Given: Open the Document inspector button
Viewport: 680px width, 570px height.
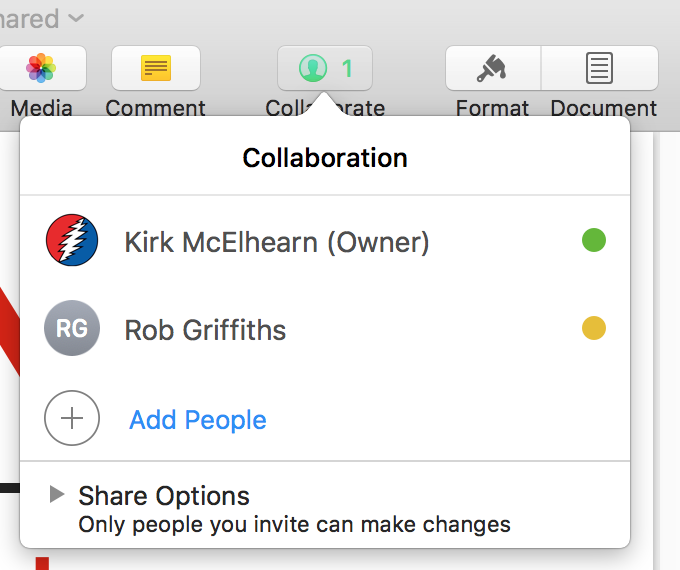Looking at the screenshot, I should coord(600,68).
